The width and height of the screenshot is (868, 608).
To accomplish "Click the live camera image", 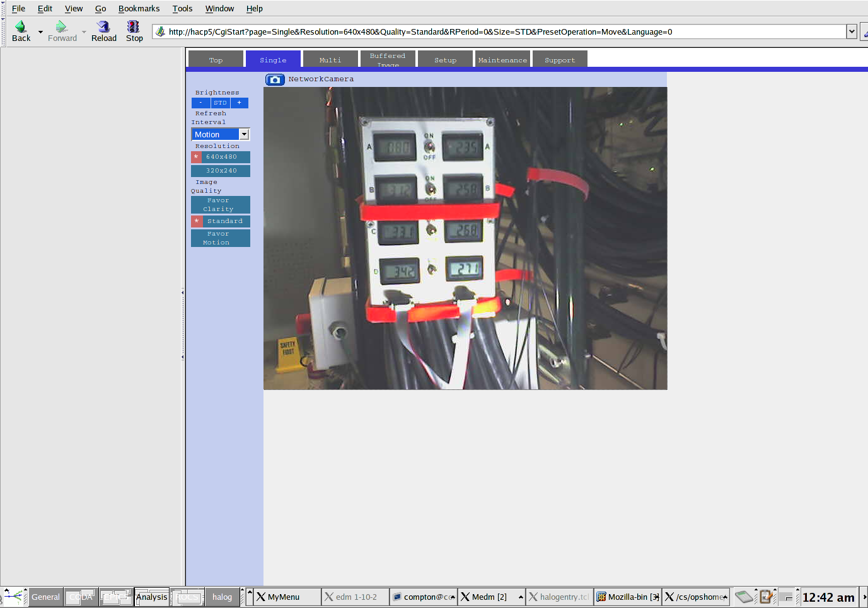I will click(465, 238).
